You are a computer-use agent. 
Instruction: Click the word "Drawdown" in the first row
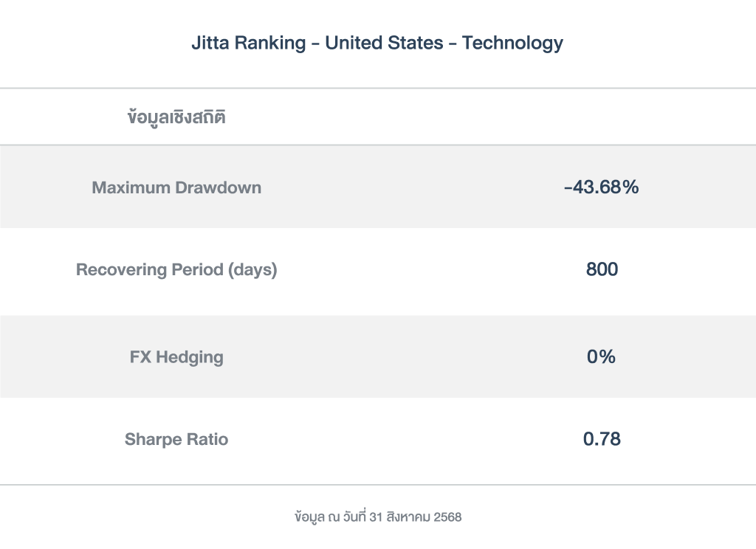[x=219, y=187]
